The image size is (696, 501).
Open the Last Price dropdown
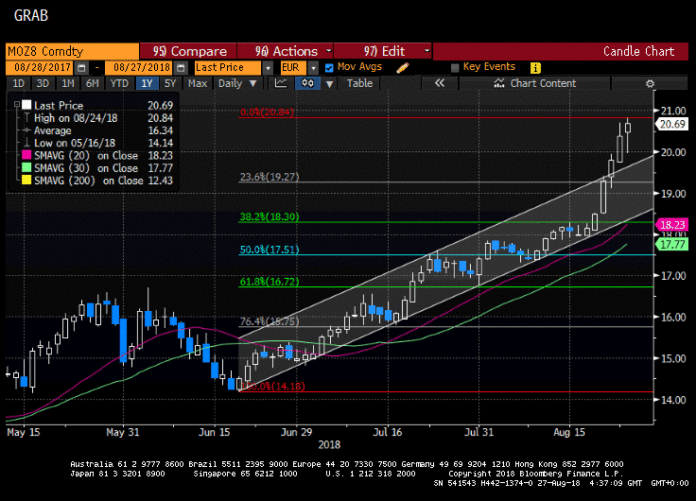click(225, 67)
